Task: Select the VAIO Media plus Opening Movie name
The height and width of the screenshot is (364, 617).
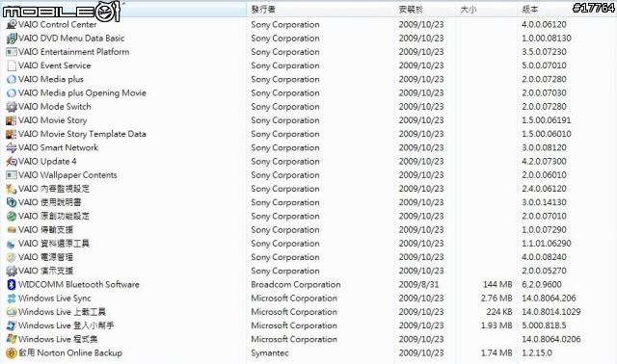Action: pyautogui.click(x=82, y=93)
